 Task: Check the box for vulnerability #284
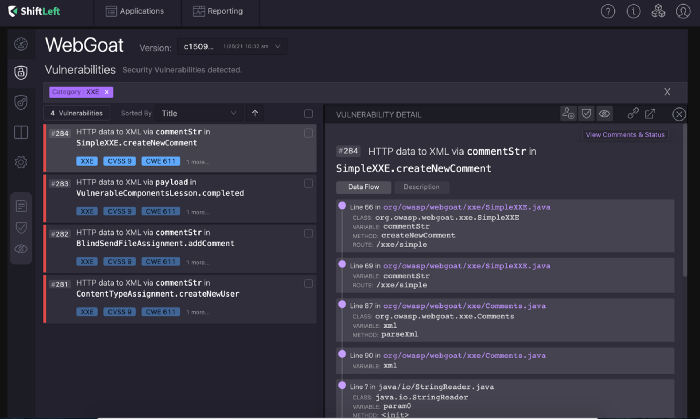click(x=308, y=132)
